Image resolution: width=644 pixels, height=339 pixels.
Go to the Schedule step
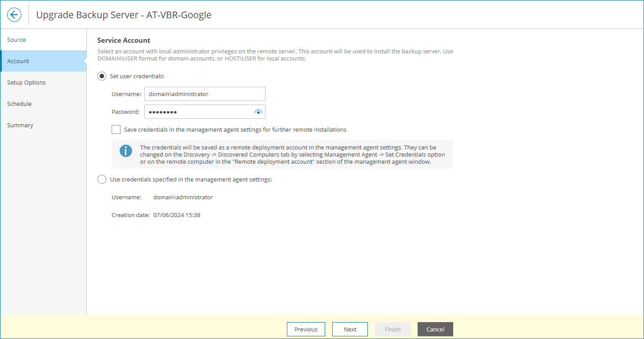19,104
